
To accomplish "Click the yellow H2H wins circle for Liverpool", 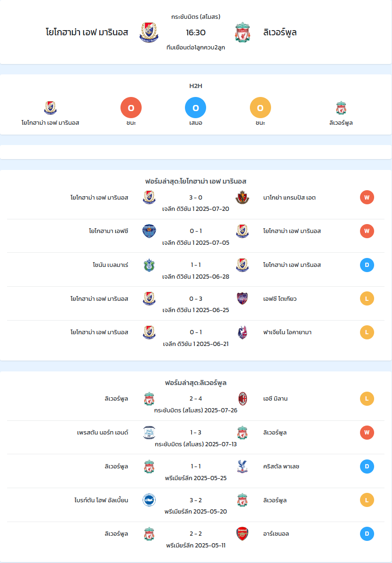I will (x=260, y=108).
